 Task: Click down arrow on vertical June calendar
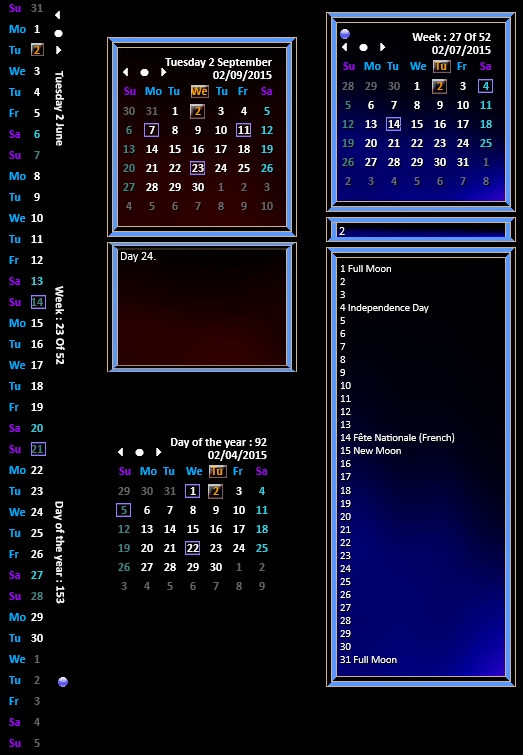click(x=58, y=50)
